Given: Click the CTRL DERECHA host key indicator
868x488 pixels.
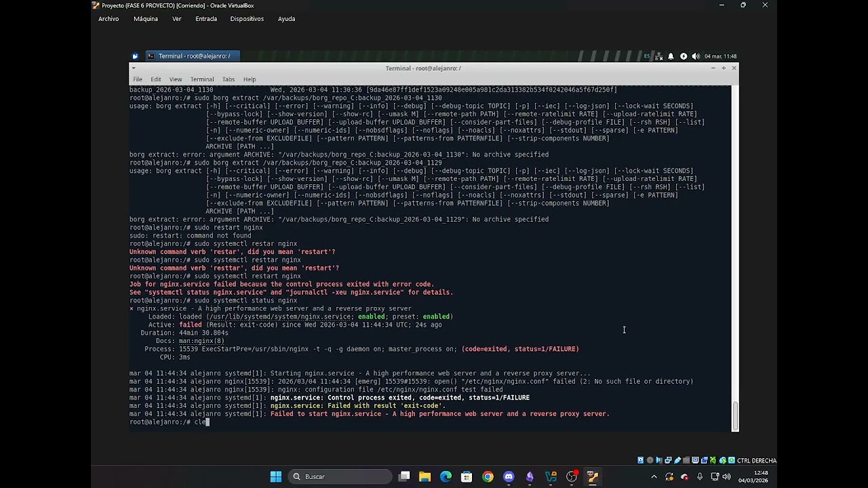Looking at the screenshot, I should click(x=756, y=460).
